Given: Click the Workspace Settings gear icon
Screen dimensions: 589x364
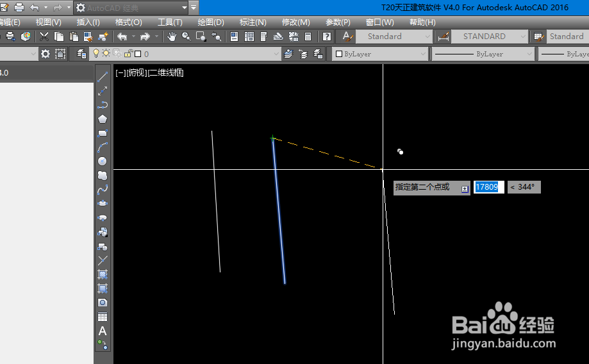Looking at the screenshot, I should [46, 54].
